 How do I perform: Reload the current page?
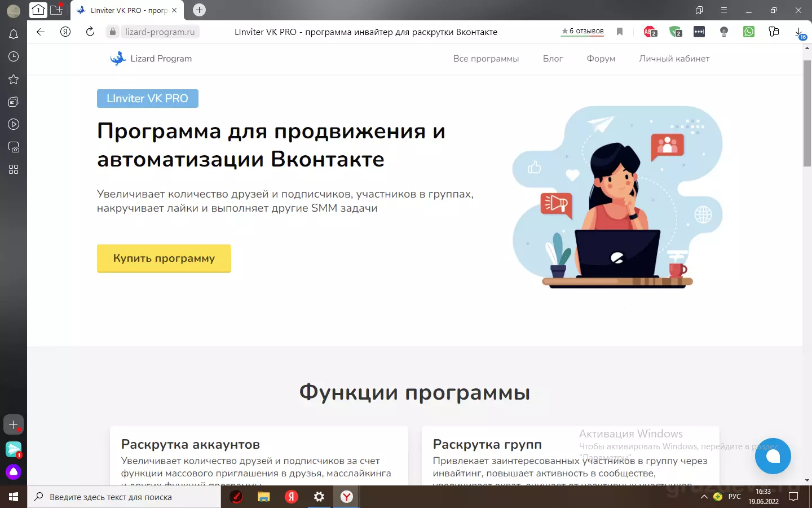[x=90, y=32]
